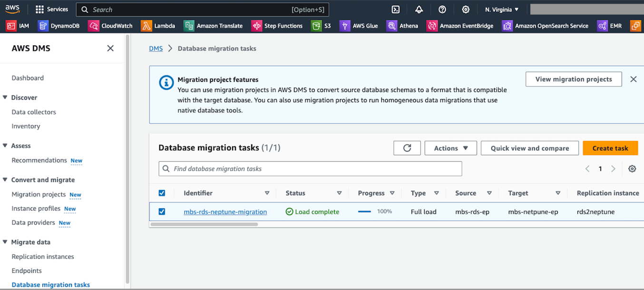Open the Actions dropdown
Viewport: 644px width, 290px height.
coord(451,148)
